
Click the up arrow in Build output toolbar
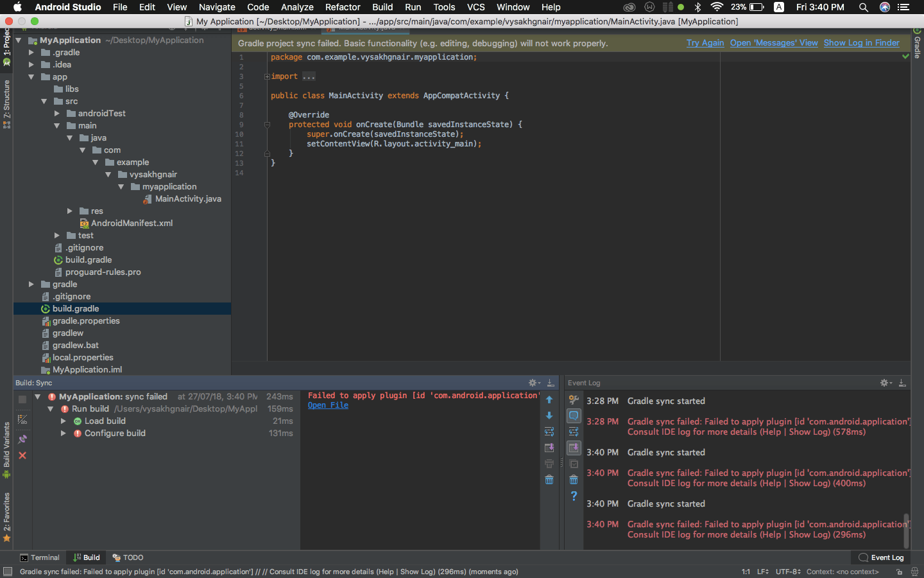[549, 399]
